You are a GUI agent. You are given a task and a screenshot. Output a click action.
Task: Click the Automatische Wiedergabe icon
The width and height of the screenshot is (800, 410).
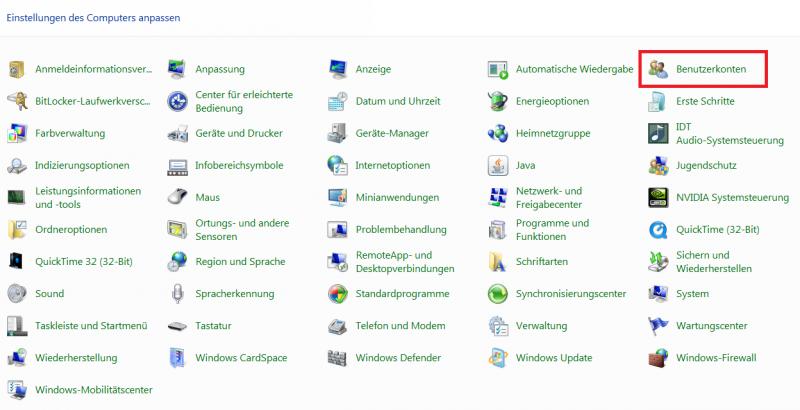[x=497, y=69]
